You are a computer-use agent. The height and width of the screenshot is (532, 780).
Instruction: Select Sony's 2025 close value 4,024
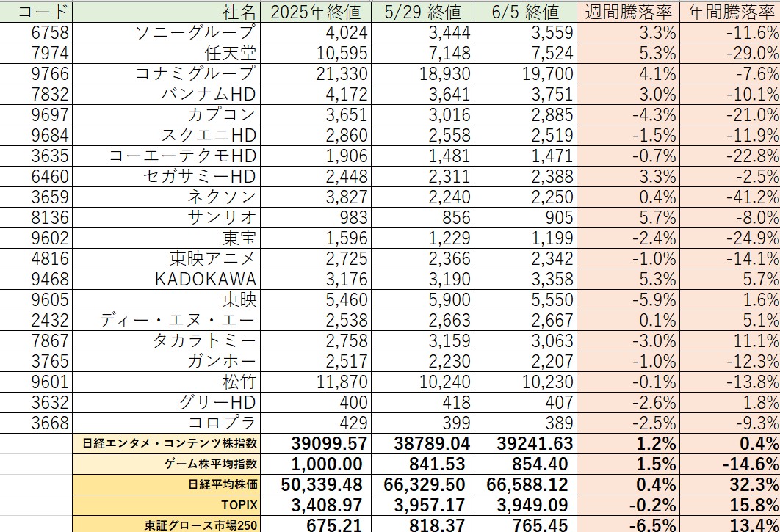[315, 33]
